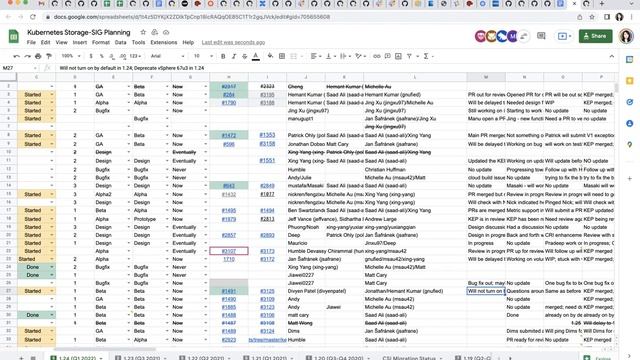This screenshot has width=640, height=360.
Task: Open the text wrapping dropdown
Action: pos(345,56)
